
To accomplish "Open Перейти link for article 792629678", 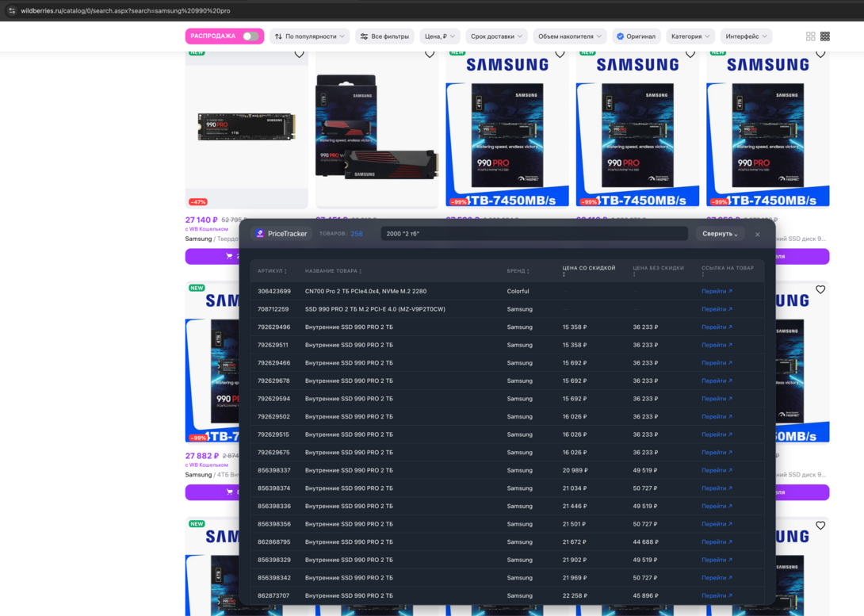I will coord(717,381).
